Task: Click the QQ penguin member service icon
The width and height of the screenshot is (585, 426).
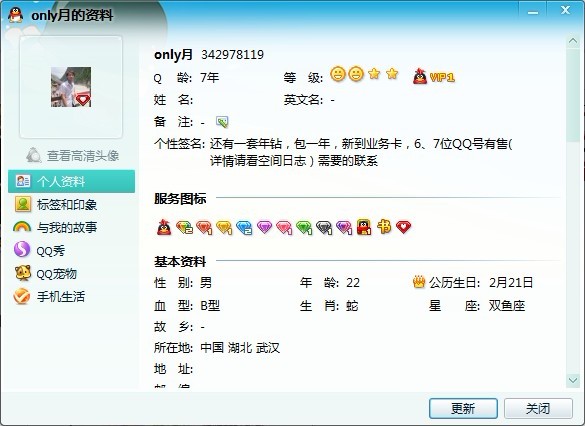Action: [164, 227]
